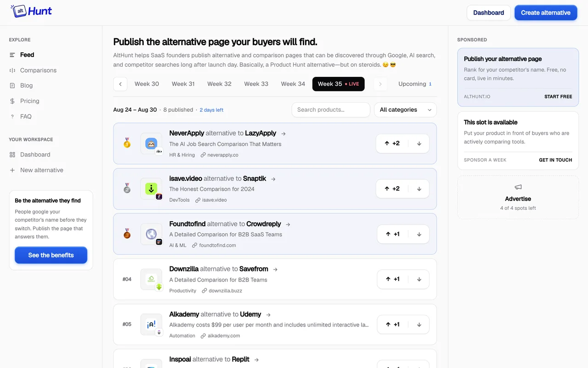Click the DevTools category tag
Viewport: 588px width, 368px height.
[x=179, y=200]
